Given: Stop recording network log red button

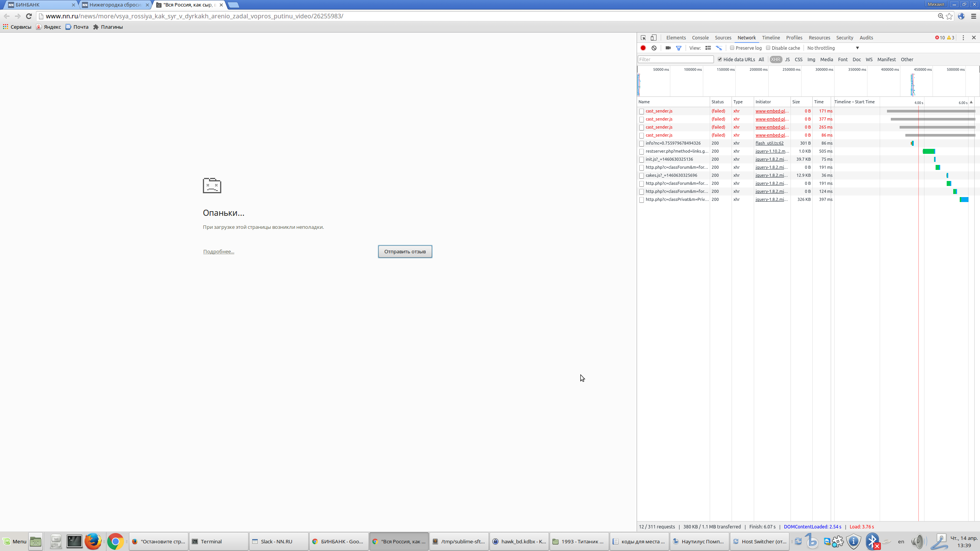Looking at the screenshot, I should 643,48.
